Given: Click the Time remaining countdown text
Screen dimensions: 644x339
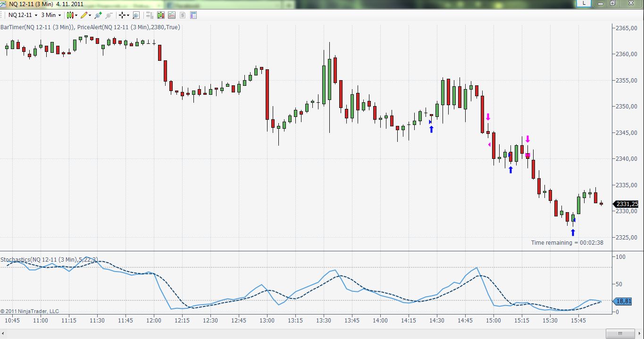Looking at the screenshot, I should click(x=567, y=243).
